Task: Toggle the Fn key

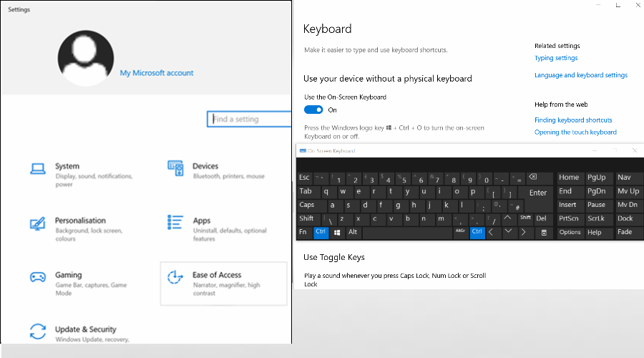Action: click(304, 233)
